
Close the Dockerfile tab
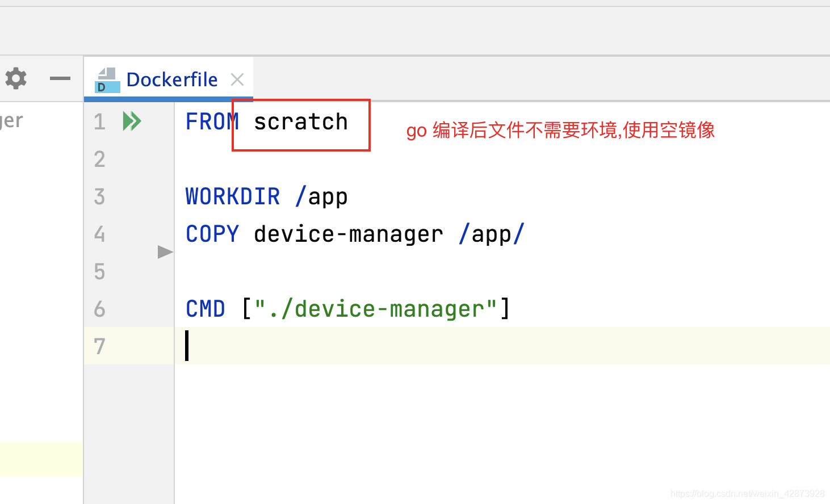(237, 79)
